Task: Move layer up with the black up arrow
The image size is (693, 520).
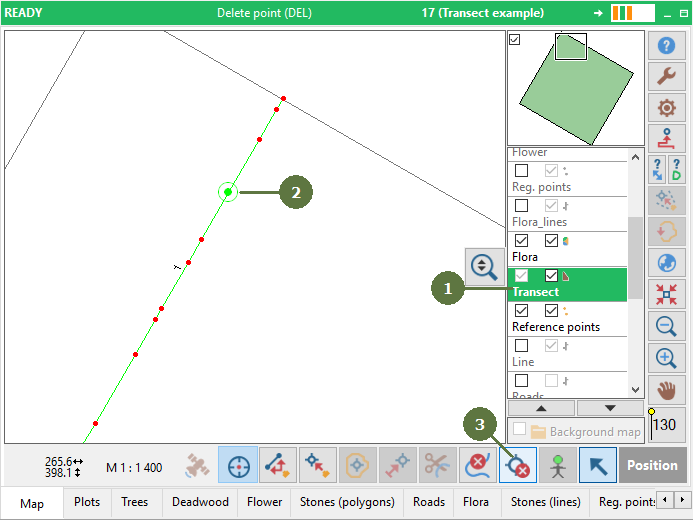Action: pos(541,408)
